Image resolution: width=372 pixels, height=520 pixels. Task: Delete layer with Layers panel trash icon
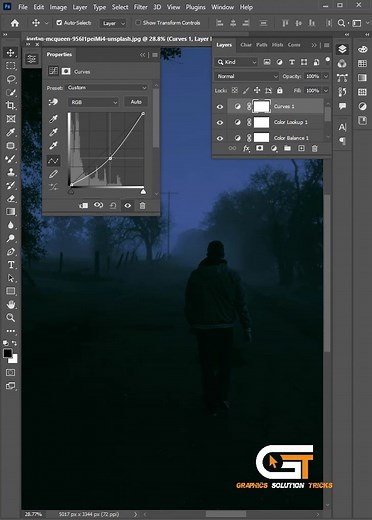(314, 148)
